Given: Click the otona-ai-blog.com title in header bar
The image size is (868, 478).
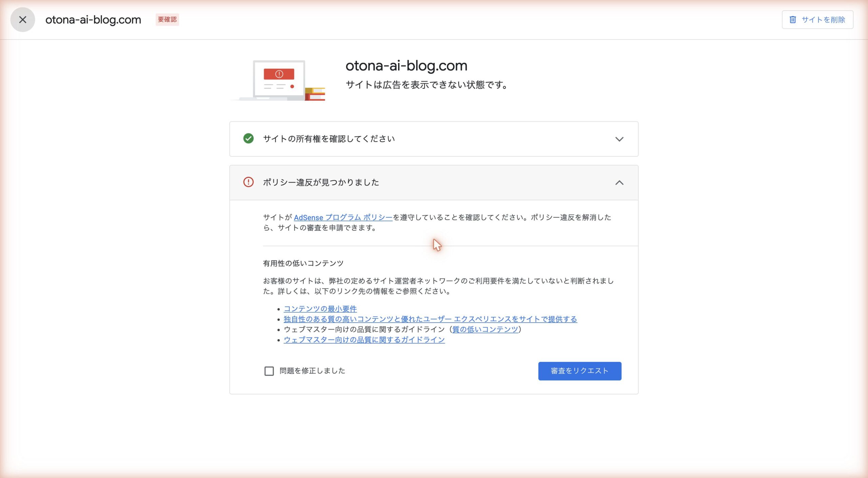Looking at the screenshot, I should (x=93, y=20).
